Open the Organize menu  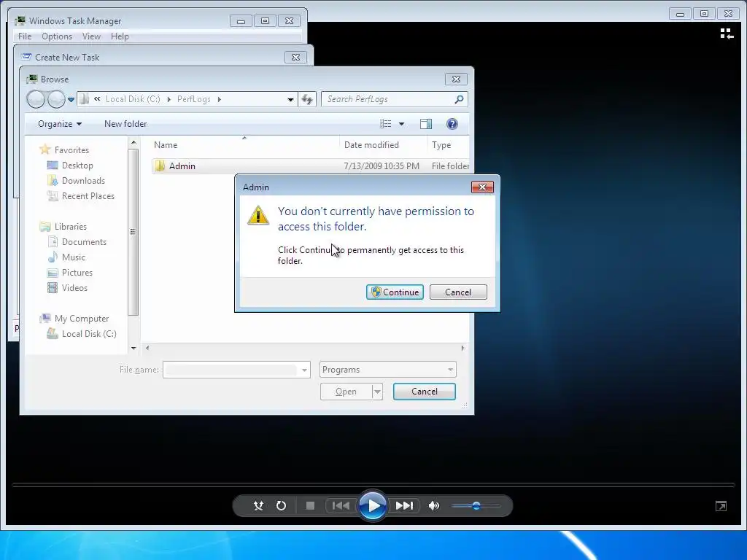tap(60, 124)
